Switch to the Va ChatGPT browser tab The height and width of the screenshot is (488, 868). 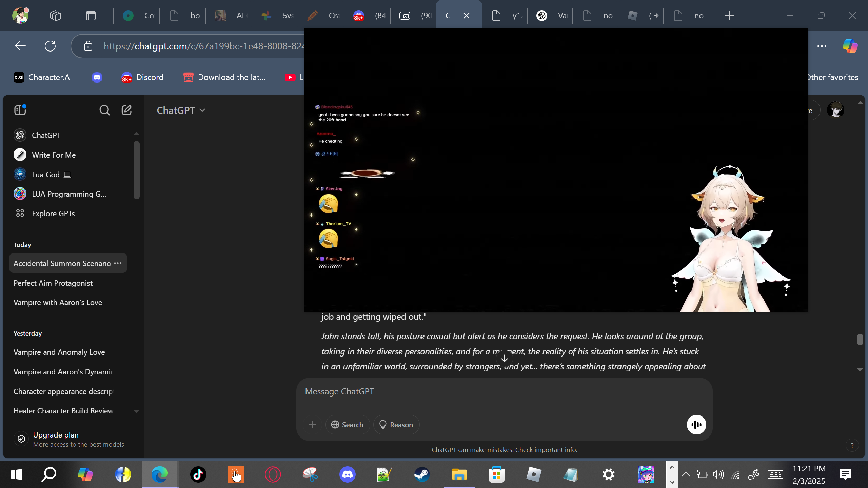tap(551, 16)
